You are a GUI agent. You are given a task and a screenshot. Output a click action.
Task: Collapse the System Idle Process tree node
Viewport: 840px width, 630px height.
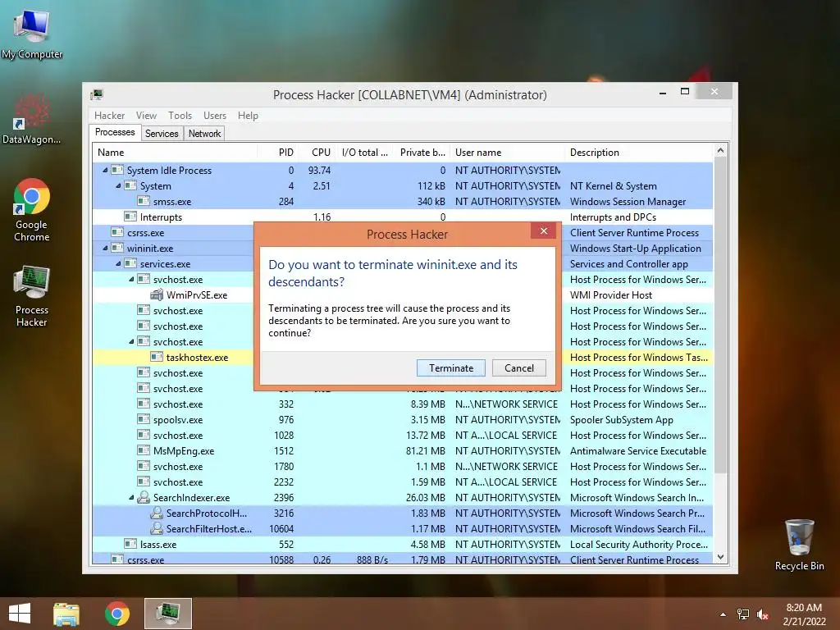click(105, 171)
